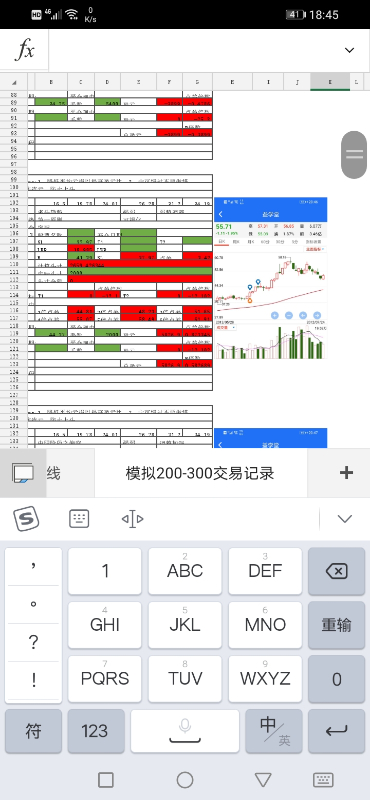This screenshot has width=370, height=800.
Task: Tap the JKL key
Action: (185, 625)
